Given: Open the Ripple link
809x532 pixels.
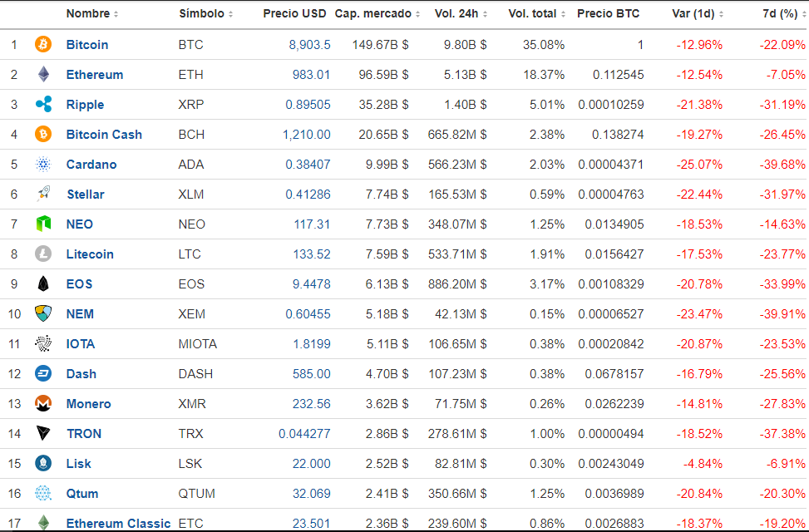Looking at the screenshot, I should click(85, 105).
